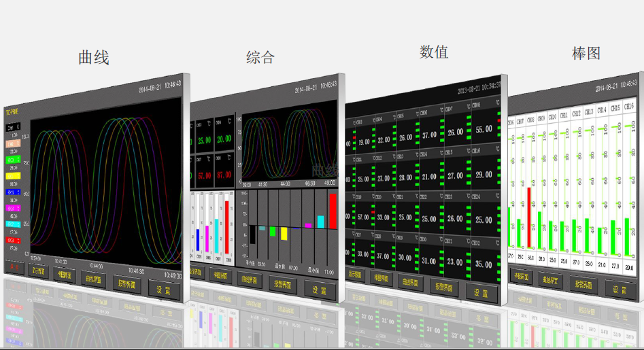Select the red 87.00 reading in 综合 screen
The width and height of the screenshot is (644, 350).
point(224,175)
